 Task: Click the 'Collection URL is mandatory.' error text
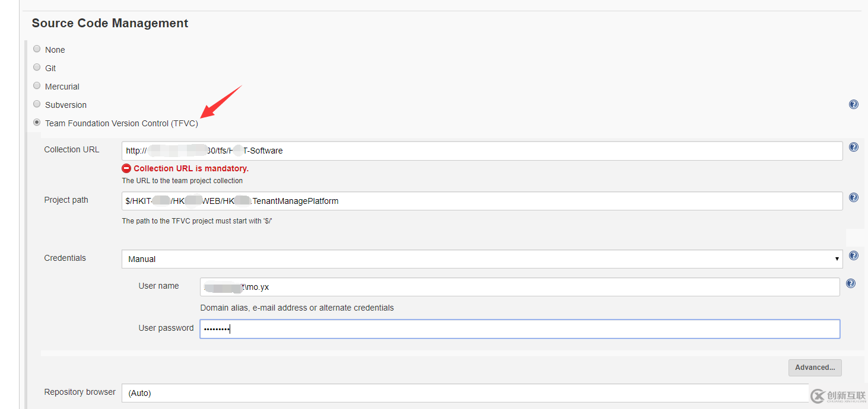[x=191, y=168]
